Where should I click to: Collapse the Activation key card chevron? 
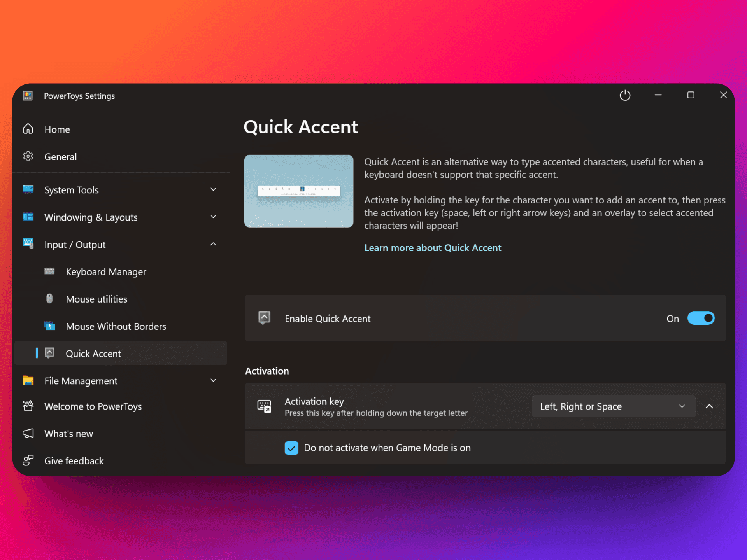[709, 406]
